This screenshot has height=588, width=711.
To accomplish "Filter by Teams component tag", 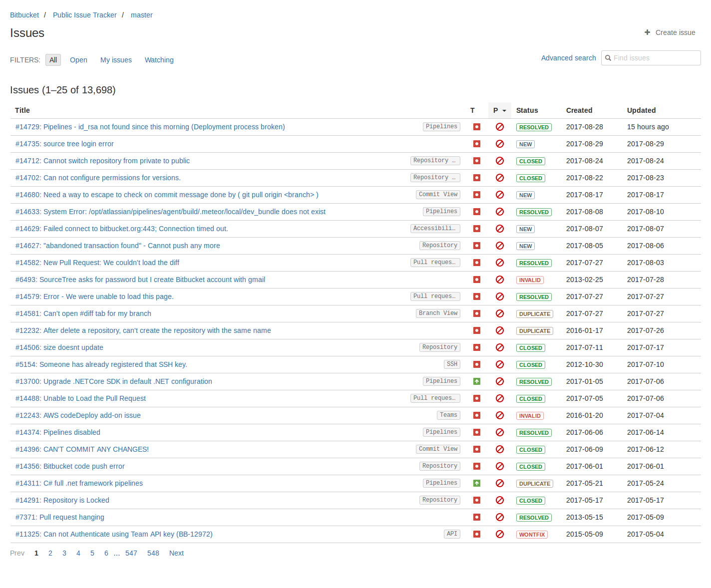I will [448, 415].
